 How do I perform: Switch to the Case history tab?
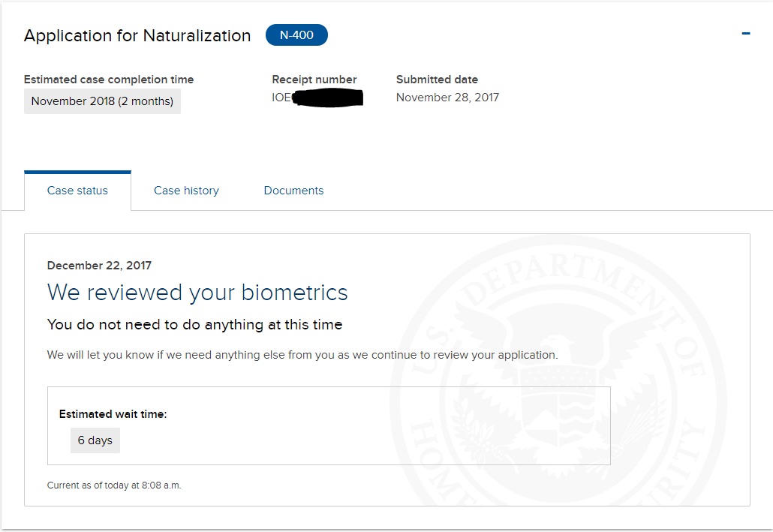point(186,191)
